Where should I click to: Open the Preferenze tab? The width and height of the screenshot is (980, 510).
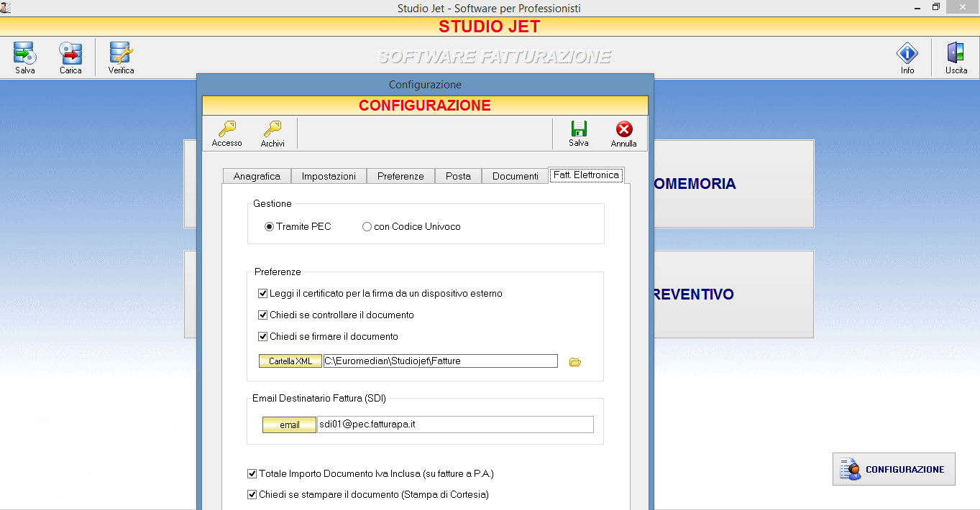400,176
